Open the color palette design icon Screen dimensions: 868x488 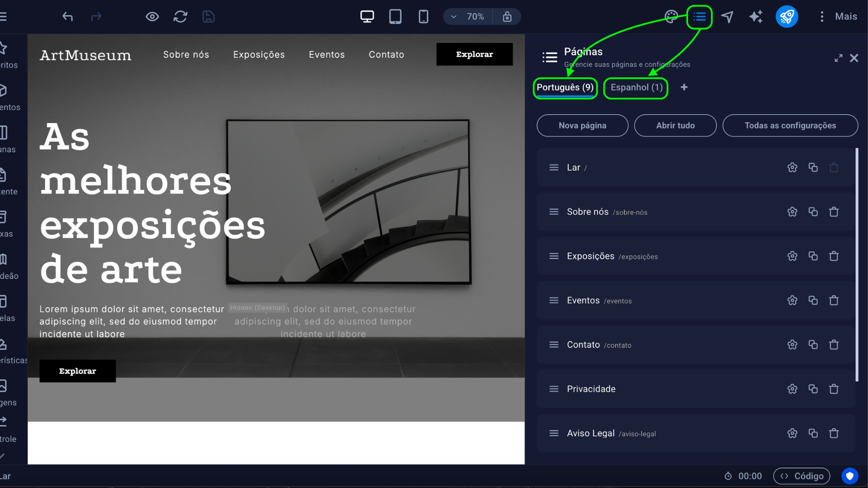[x=671, y=17]
